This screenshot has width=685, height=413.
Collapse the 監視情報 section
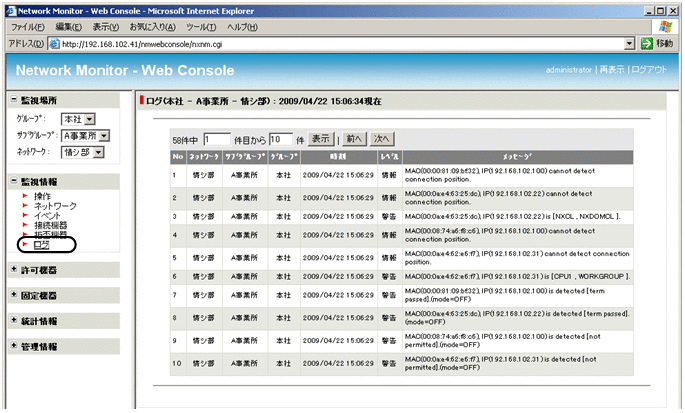pyautogui.click(x=12, y=181)
